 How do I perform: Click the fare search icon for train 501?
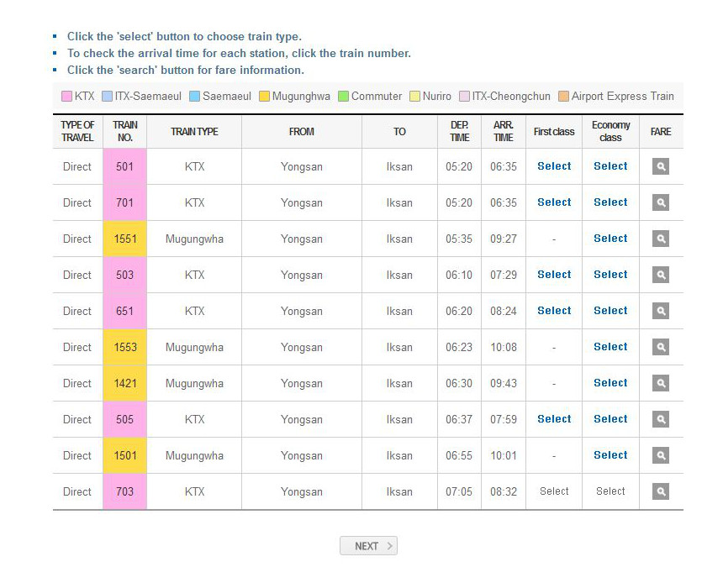click(661, 166)
